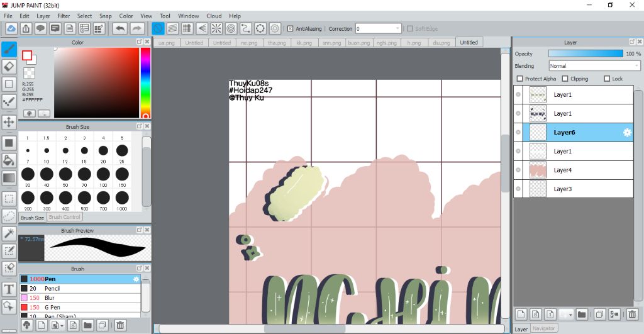Viewport: 644px width, 334px height.
Task: Enable vanishing point snap
Action: click(x=202, y=29)
